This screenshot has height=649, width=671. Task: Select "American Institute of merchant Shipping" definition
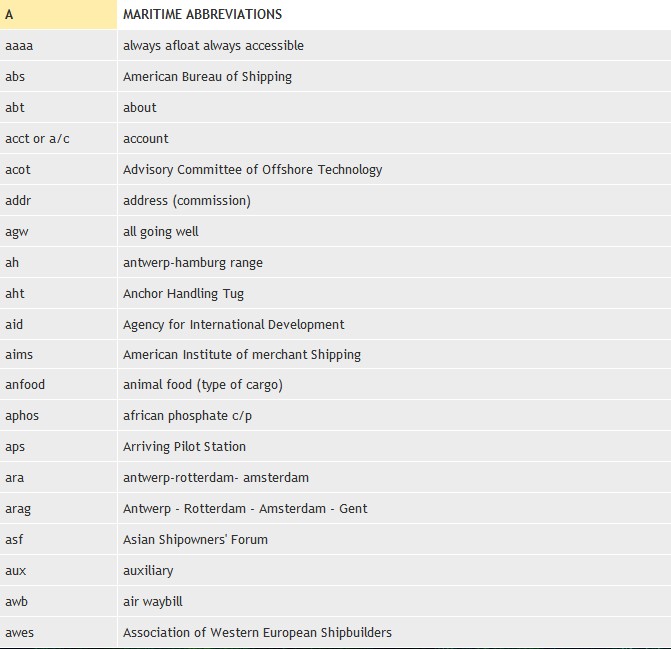click(241, 354)
